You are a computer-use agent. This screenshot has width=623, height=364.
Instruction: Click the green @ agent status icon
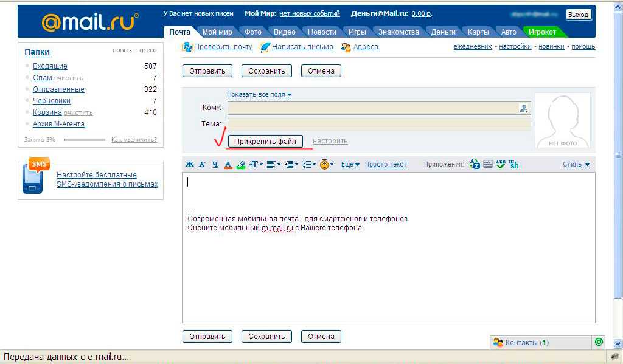(599, 342)
